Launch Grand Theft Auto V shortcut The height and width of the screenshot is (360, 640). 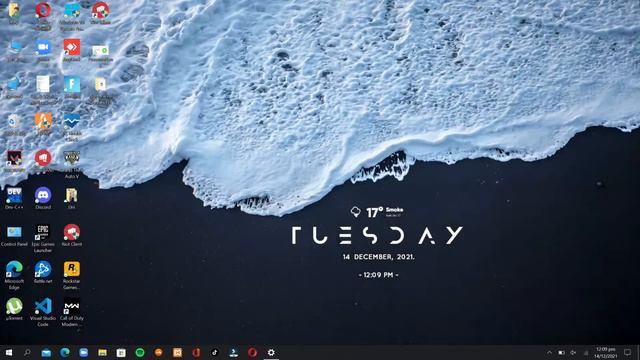pos(72,164)
